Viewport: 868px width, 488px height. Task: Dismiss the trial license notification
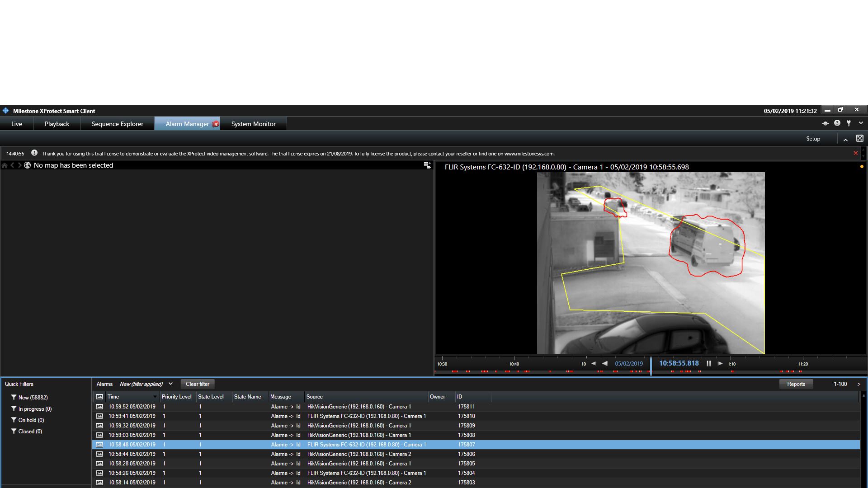pos(855,153)
